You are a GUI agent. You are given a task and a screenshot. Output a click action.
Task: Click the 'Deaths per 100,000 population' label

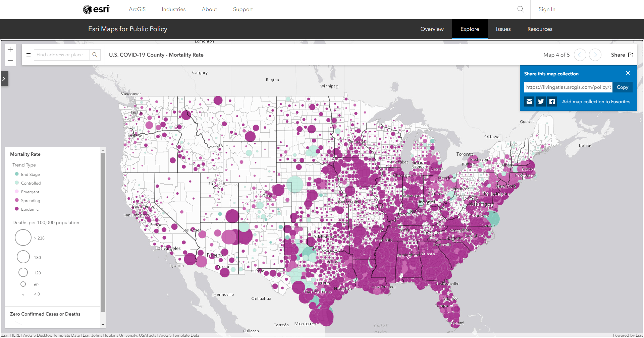click(46, 222)
